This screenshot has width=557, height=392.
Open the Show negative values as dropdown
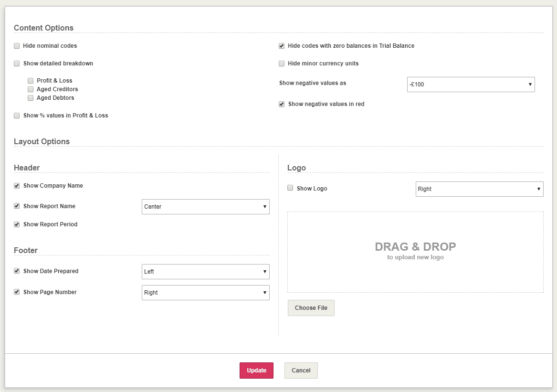click(x=471, y=85)
